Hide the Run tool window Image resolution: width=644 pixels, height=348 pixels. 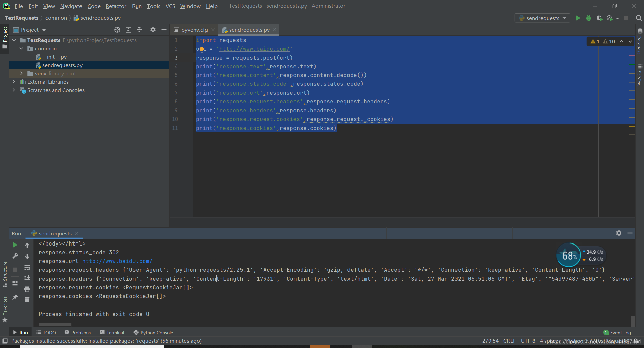tap(630, 233)
